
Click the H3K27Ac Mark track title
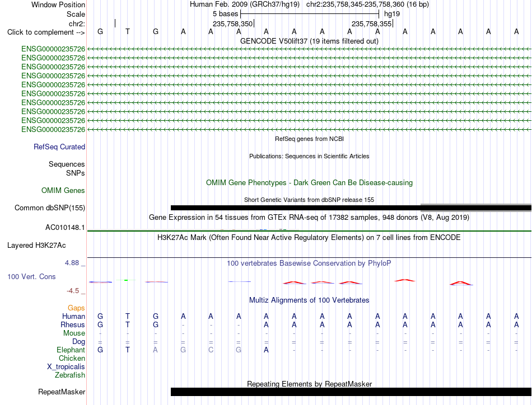tap(309, 238)
